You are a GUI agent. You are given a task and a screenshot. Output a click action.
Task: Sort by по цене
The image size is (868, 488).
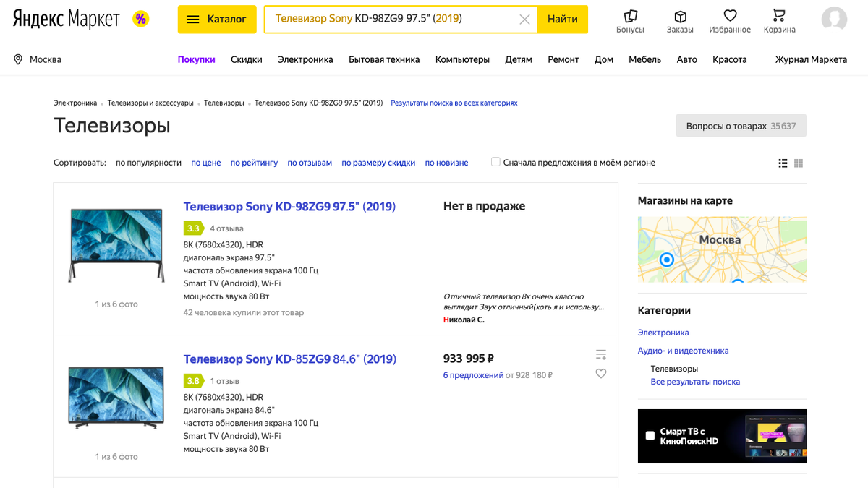[206, 163]
